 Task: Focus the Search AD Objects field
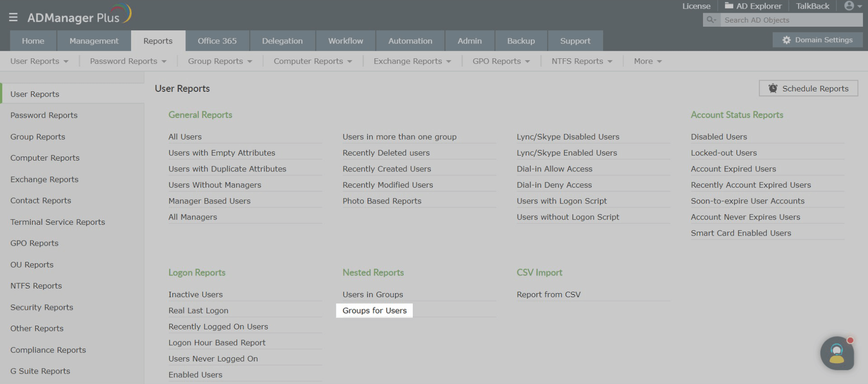(792, 20)
